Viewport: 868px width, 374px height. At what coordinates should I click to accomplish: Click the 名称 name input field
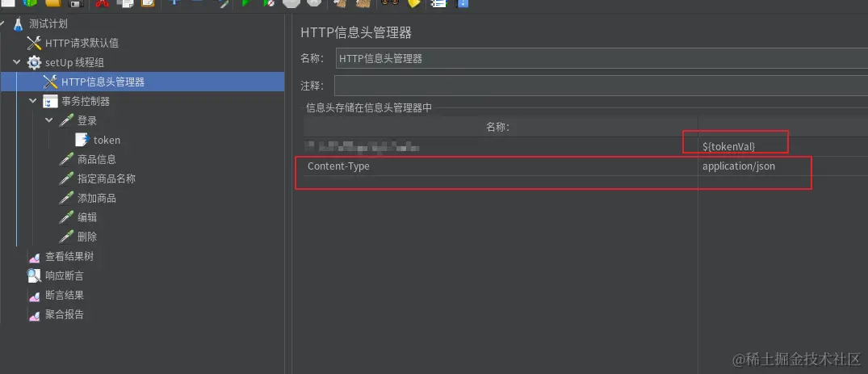pyautogui.click(x=602, y=58)
